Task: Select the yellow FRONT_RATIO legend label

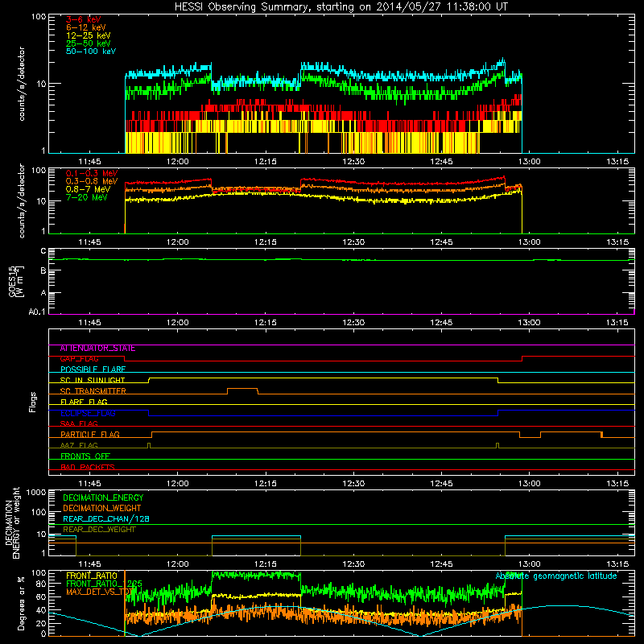Action: point(92,576)
